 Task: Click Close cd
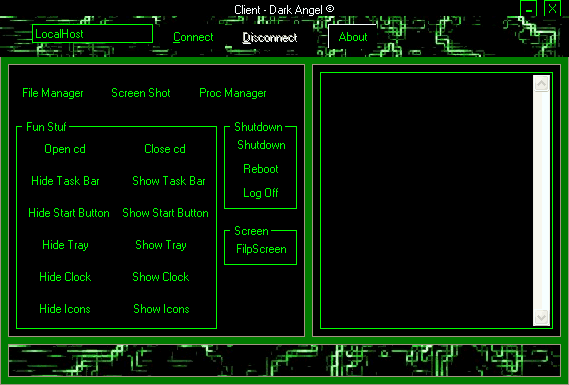165,149
